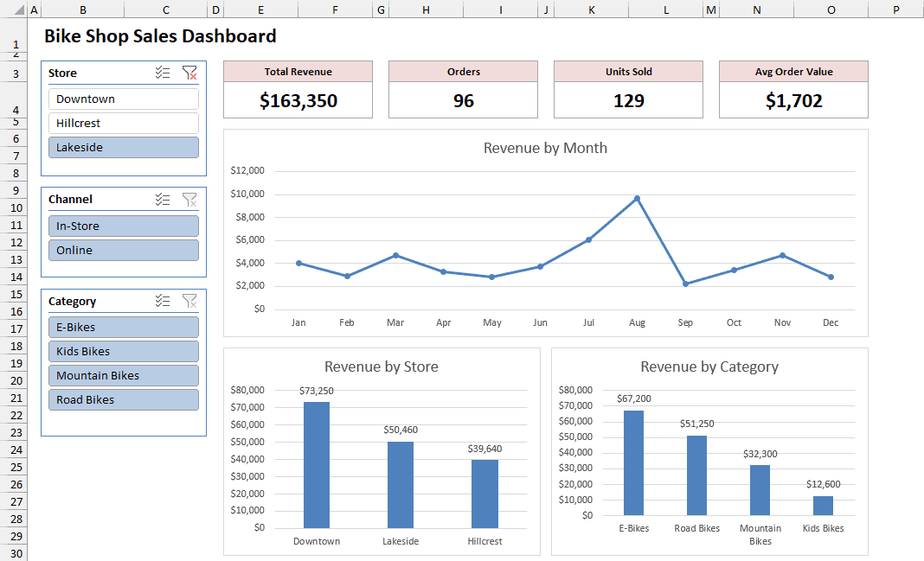Viewport: 924px width, 561px height.
Task: Select column E header
Action: pyautogui.click(x=260, y=10)
